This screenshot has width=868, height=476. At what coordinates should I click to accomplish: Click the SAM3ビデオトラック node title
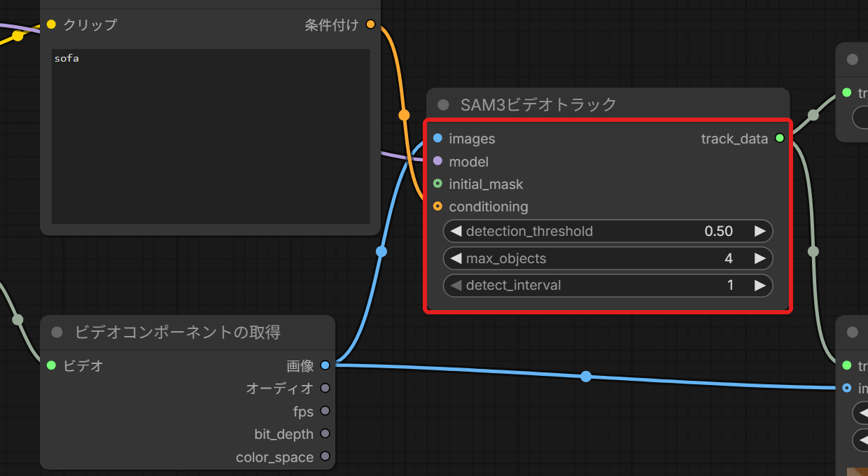(x=538, y=105)
